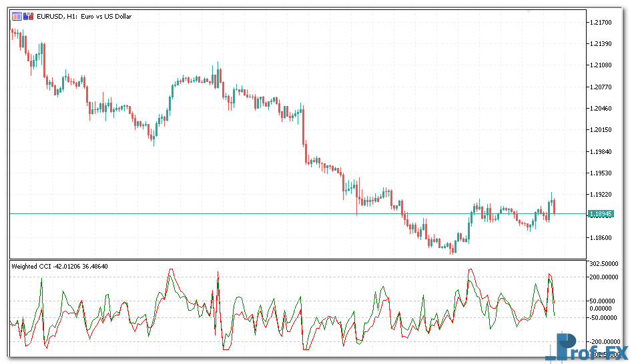Click the 50.00000 indicator level label

(x=605, y=301)
